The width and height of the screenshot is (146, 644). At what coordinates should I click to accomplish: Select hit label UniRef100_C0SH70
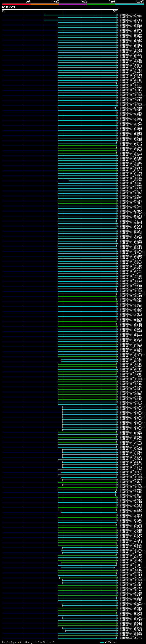[131, 153]
